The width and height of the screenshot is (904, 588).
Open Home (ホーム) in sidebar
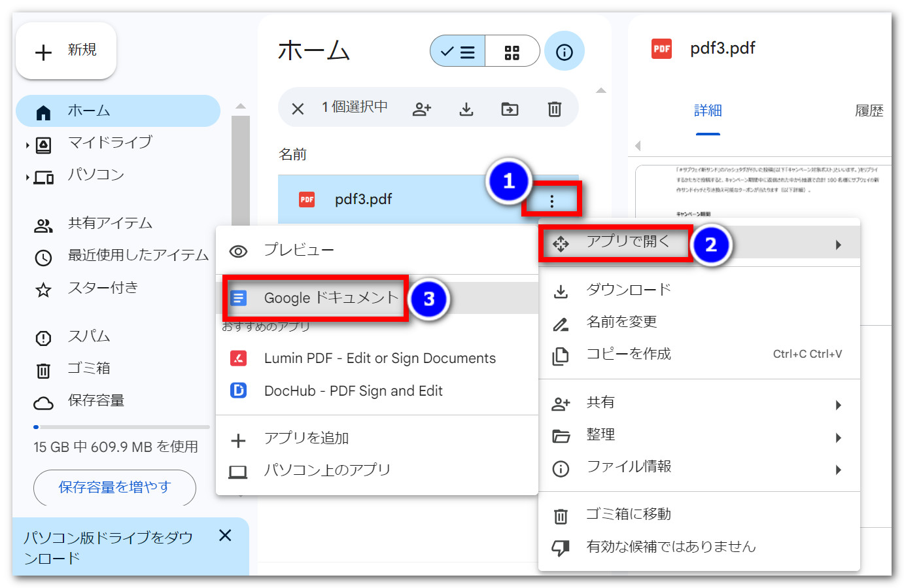tap(118, 111)
